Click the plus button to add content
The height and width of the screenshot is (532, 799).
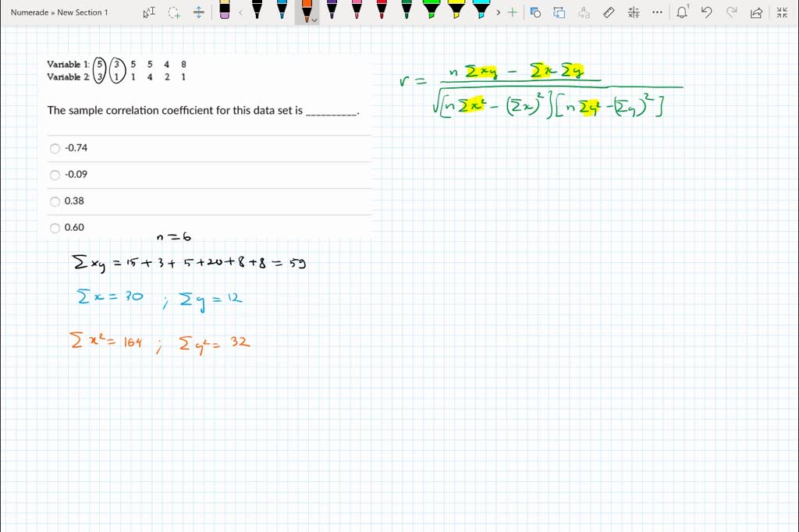511,12
